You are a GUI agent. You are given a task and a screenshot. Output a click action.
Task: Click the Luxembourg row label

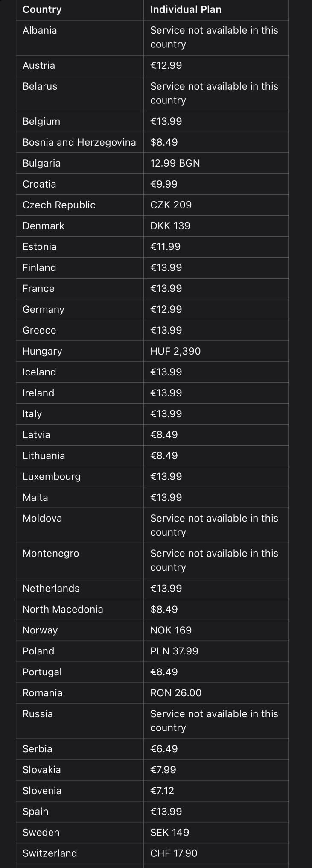(52, 477)
